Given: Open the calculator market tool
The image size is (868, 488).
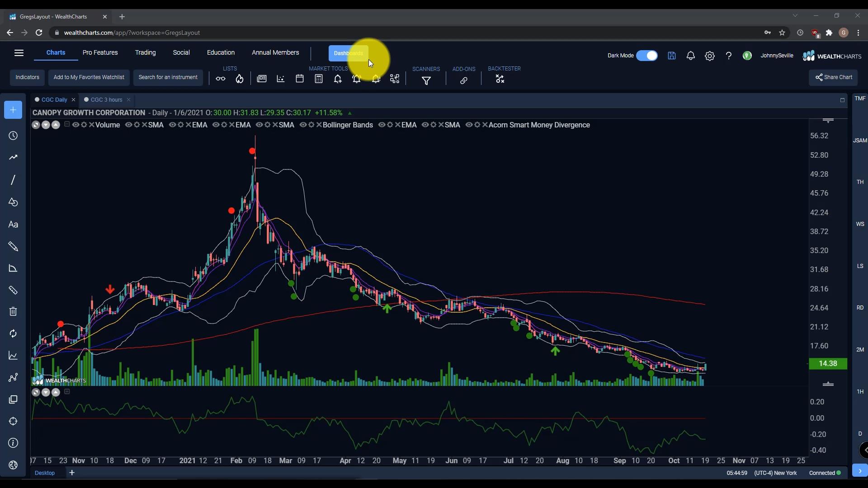Looking at the screenshot, I should point(319,79).
